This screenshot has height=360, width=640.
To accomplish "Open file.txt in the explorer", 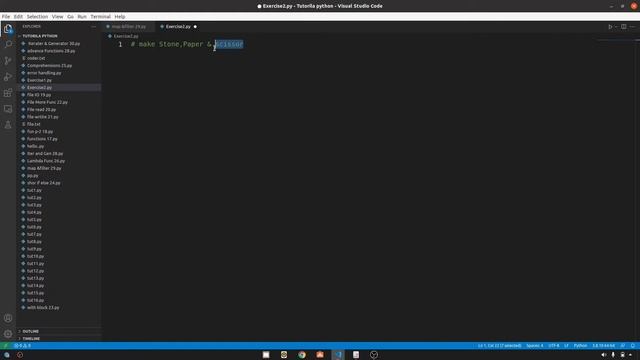I will 59,124.
